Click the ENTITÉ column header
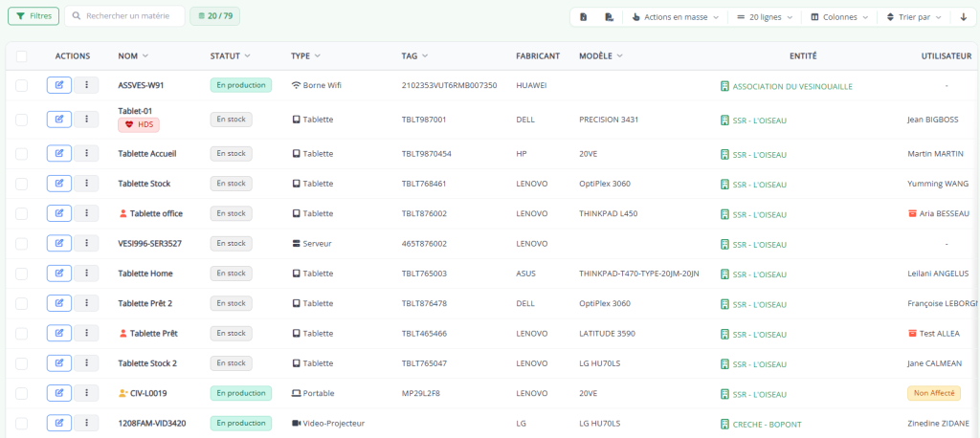The height and width of the screenshot is (438, 980). tap(803, 56)
